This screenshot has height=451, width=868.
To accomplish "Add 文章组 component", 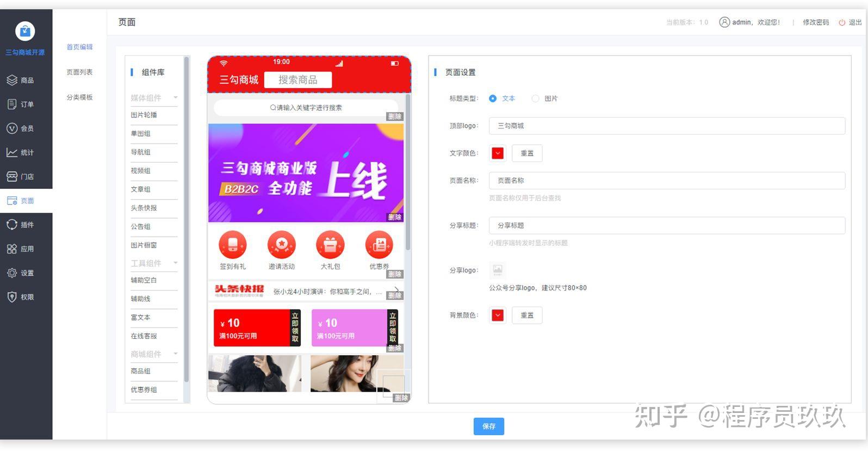I will tap(154, 189).
